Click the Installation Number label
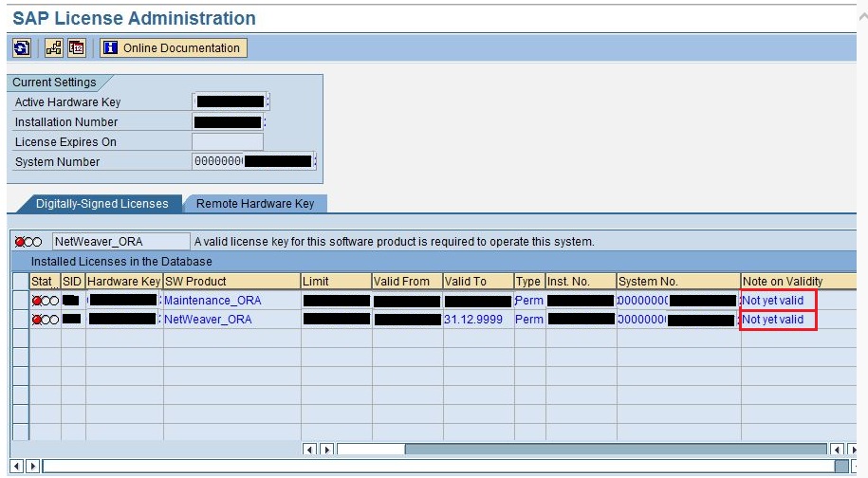The height and width of the screenshot is (478, 868). click(66, 122)
